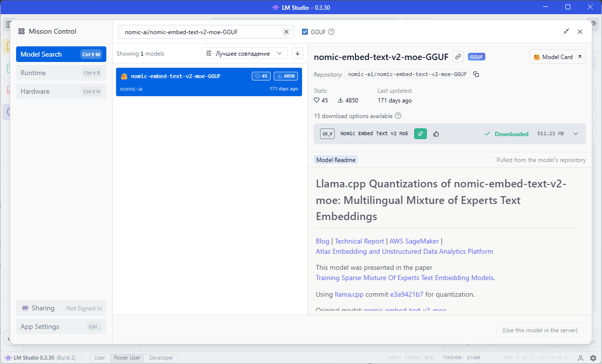602x364 pixels.
Task: Switch to Power User mode
Action: (127, 358)
